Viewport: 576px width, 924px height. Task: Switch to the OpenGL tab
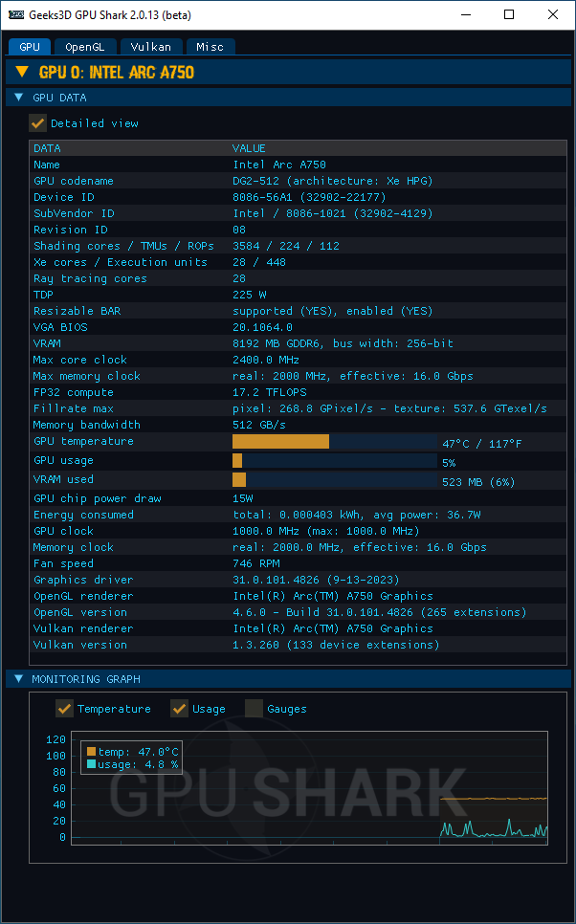click(85, 47)
